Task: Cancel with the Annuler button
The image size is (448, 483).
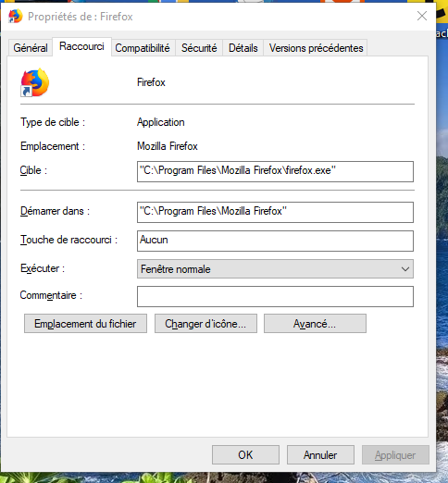Action: 320,454
